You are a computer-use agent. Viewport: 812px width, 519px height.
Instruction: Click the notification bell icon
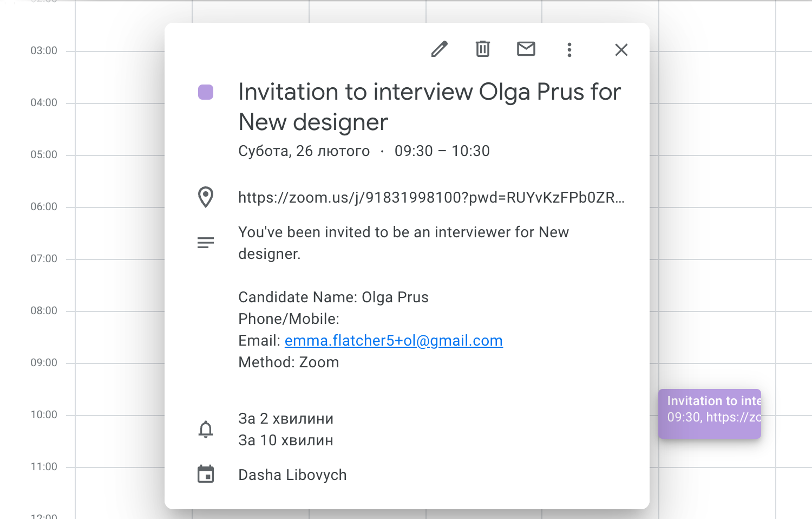pyautogui.click(x=206, y=429)
